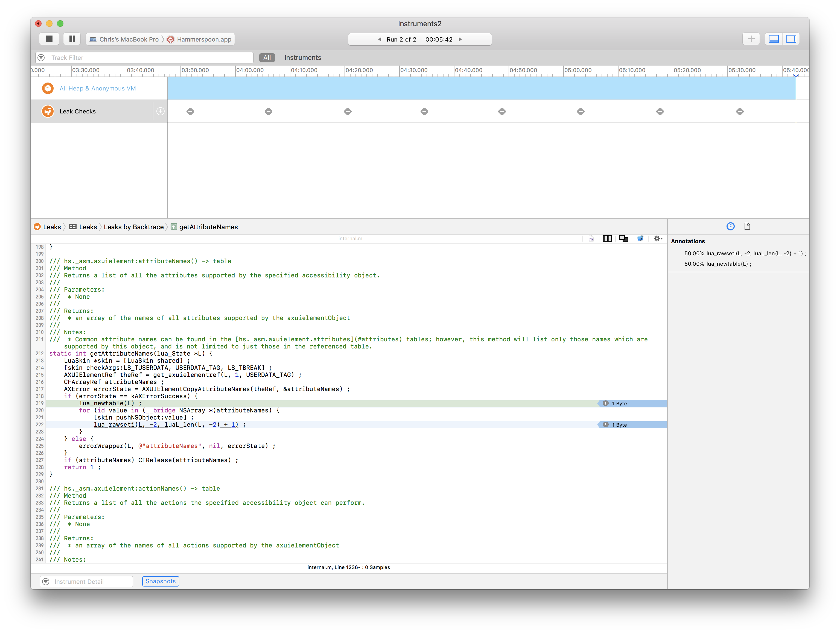840x633 pixels.
Task: Click the Snapshots button
Action: click(161, 581)
